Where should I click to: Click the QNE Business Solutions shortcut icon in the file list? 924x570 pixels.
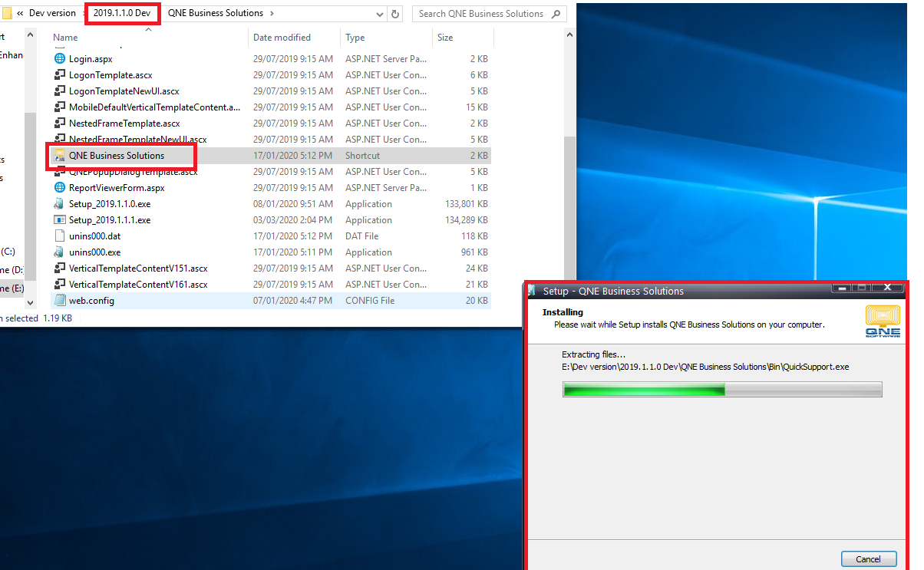[59, 156]
